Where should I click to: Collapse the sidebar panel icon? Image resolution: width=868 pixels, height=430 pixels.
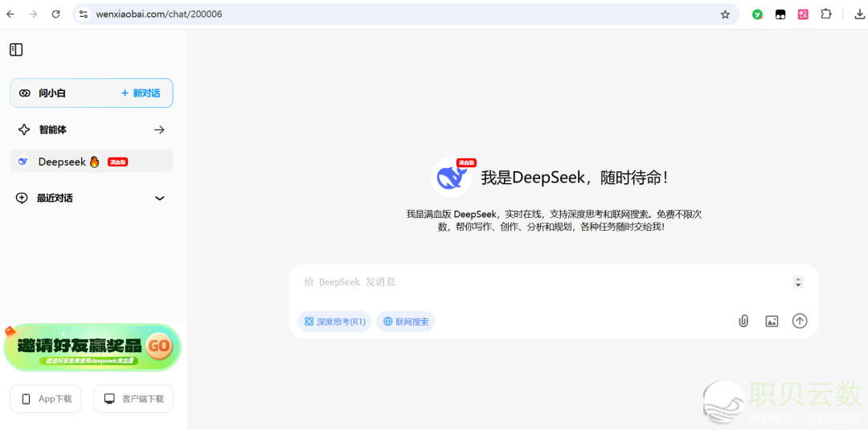tap(16, 50)
